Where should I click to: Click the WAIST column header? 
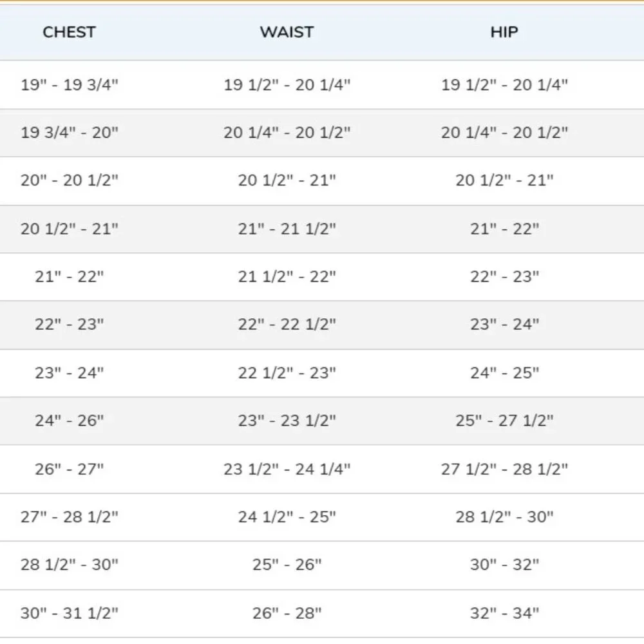pos(287,32)
